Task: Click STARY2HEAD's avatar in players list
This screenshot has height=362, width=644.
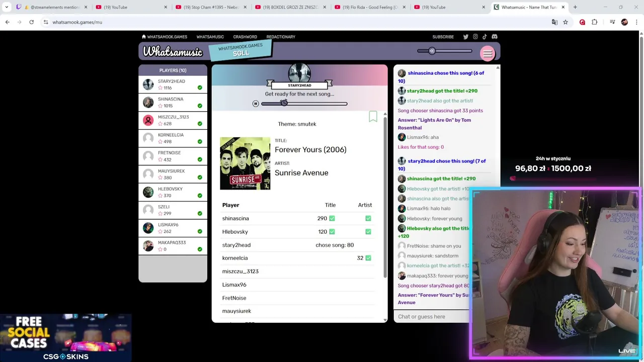Action: 148,84
